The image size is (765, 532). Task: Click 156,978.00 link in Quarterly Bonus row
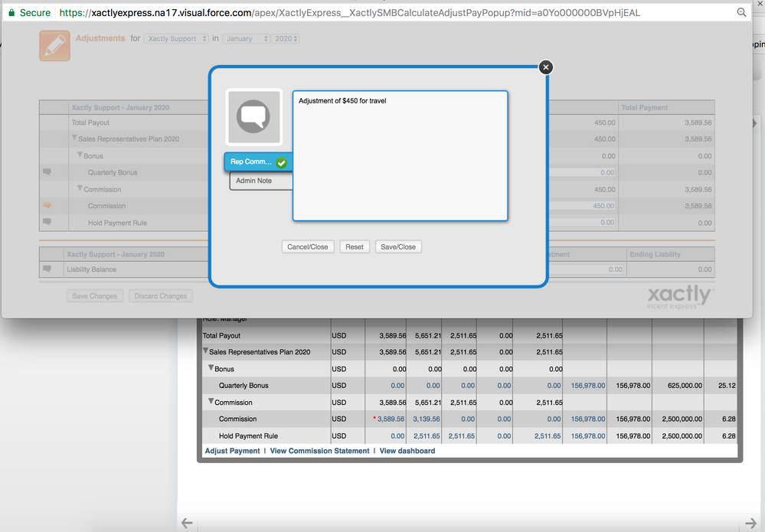point(588,385)
